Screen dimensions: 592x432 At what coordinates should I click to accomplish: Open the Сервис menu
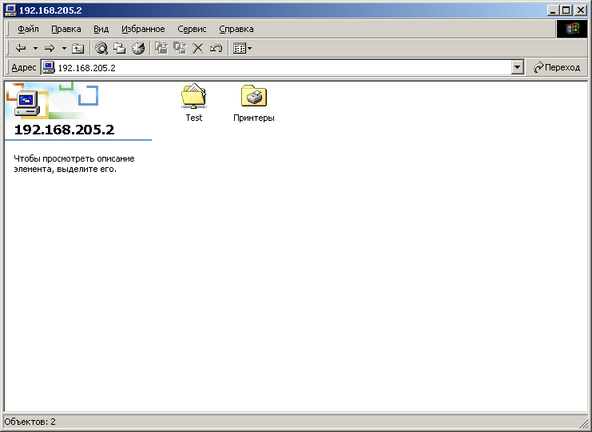coord(192,29)
